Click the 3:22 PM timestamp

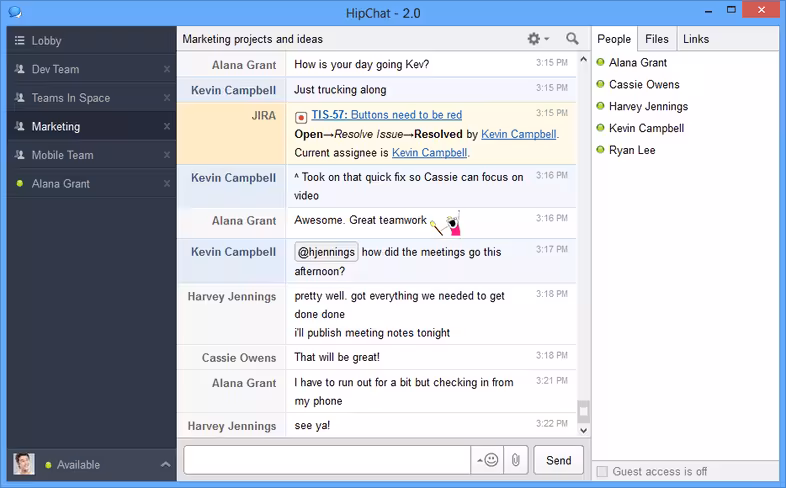[x=552, y=423]
